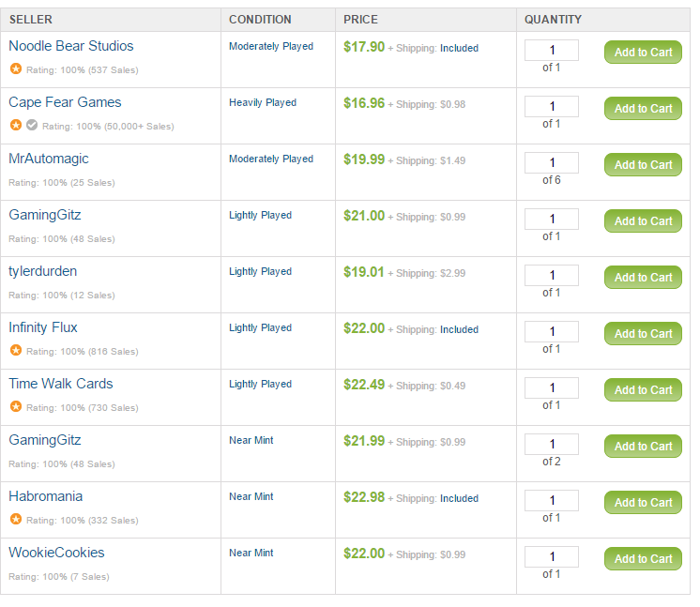Click the $22.98 price text
Screen dimensions: 700x607
[x=364, y=496]
